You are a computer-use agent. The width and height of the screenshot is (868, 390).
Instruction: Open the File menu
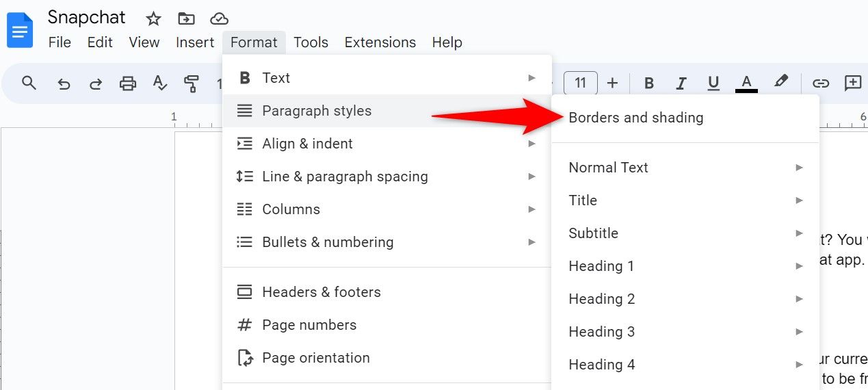click(x=60, y=42)
